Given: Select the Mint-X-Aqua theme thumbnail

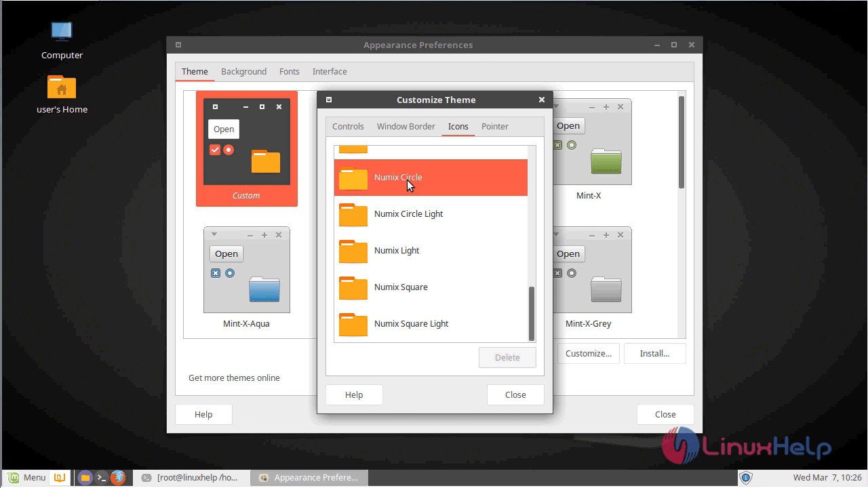Looking at the screenshot, I should click(x=247, y=278).
